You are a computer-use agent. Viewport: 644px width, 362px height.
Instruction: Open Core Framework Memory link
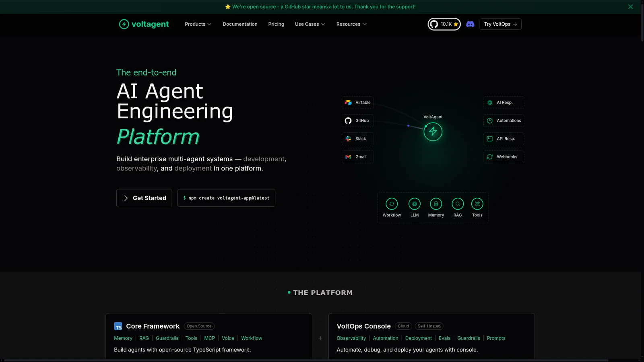tap(123, 338)
